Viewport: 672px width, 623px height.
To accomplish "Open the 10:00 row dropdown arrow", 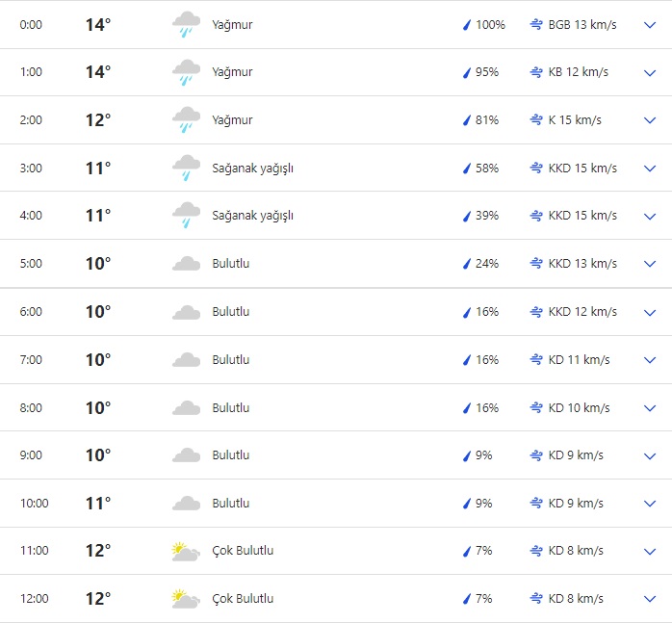I will click(x=649, y=504).
